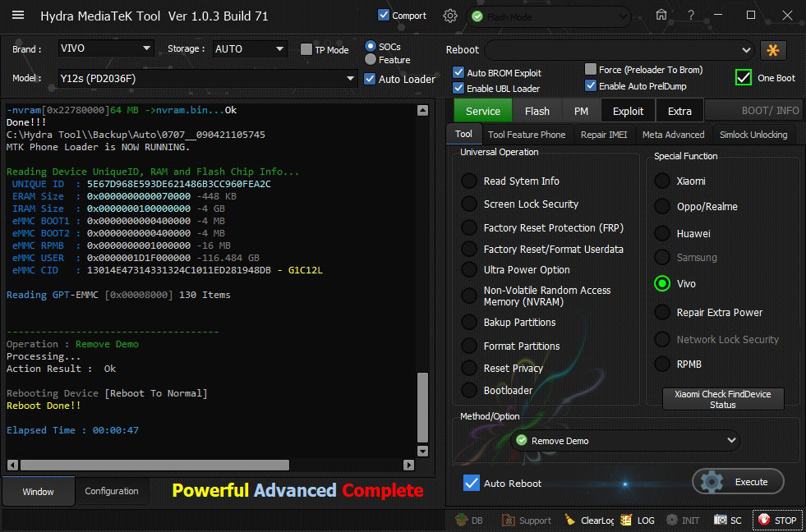Click the home icon in title bar
Viewport: 806px width, 532px height.
click(661, 15)
